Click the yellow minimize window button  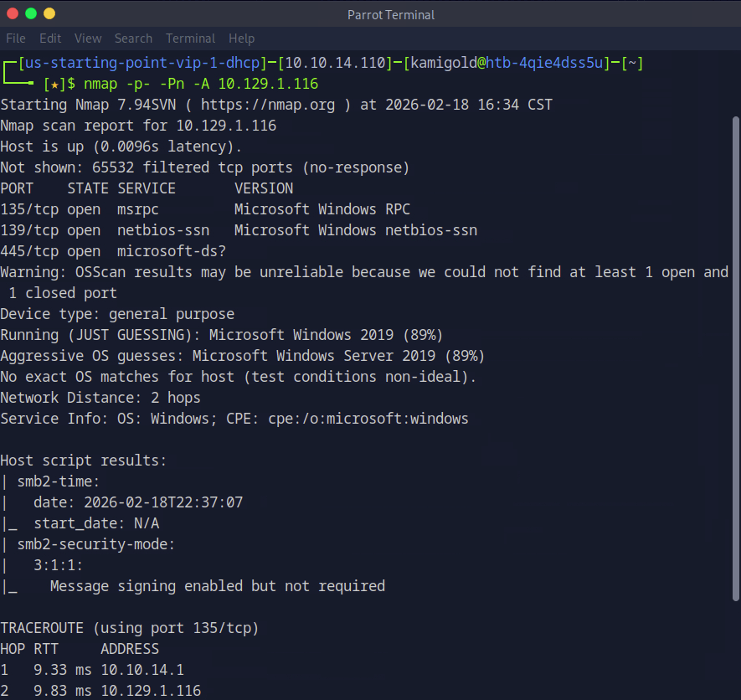tap(49, 13)
